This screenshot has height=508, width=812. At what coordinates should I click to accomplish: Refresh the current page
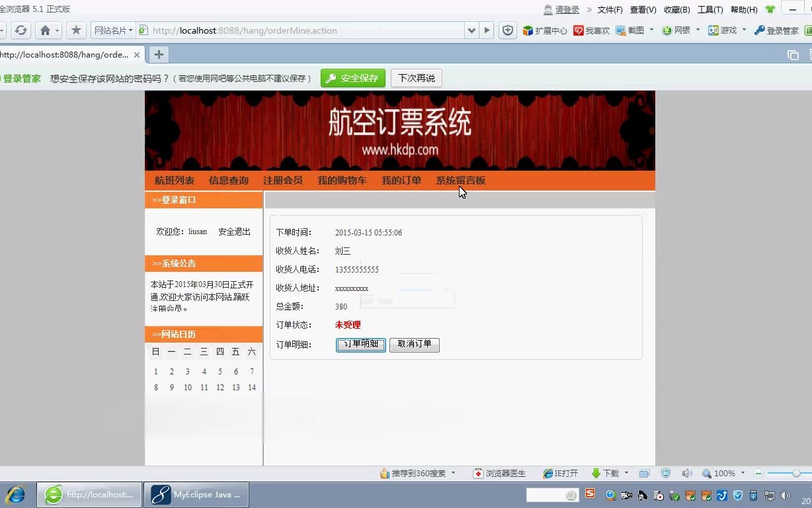click(21, 30)
